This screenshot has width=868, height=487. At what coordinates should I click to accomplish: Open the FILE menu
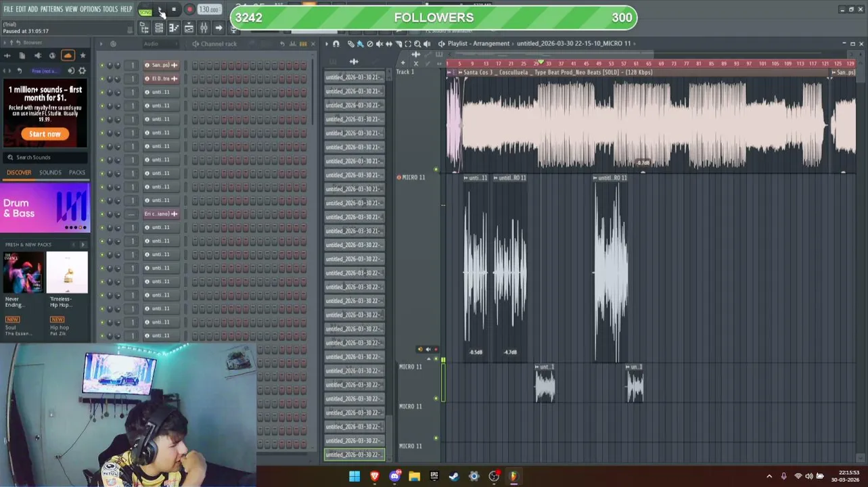[8, 9]
